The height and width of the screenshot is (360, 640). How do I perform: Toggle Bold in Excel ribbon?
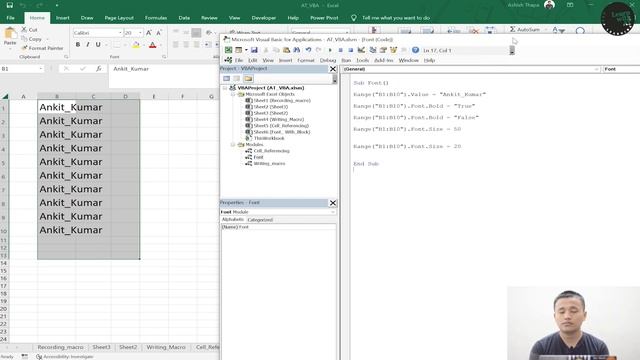78,44
